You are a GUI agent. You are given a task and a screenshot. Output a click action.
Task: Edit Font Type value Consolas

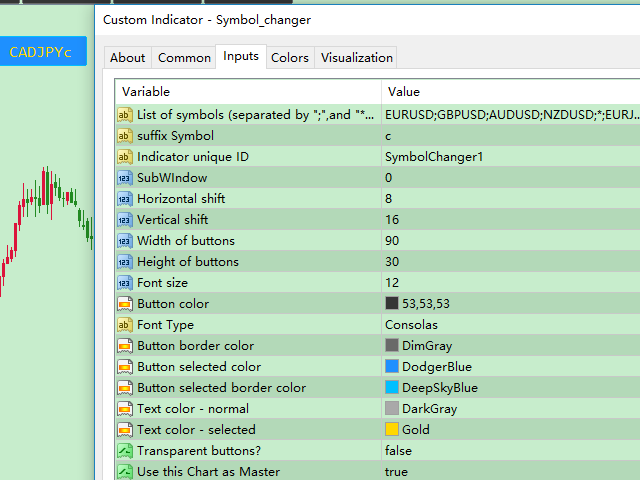click(511, 325)
